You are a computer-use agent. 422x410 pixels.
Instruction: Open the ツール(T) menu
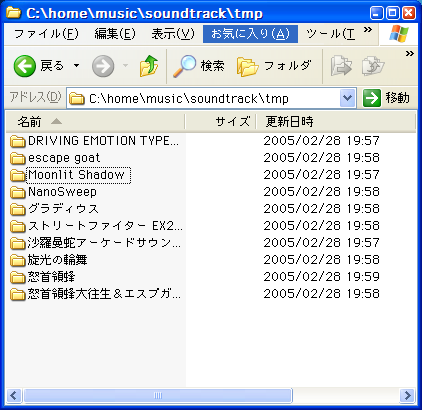click(x=330, y=34)
